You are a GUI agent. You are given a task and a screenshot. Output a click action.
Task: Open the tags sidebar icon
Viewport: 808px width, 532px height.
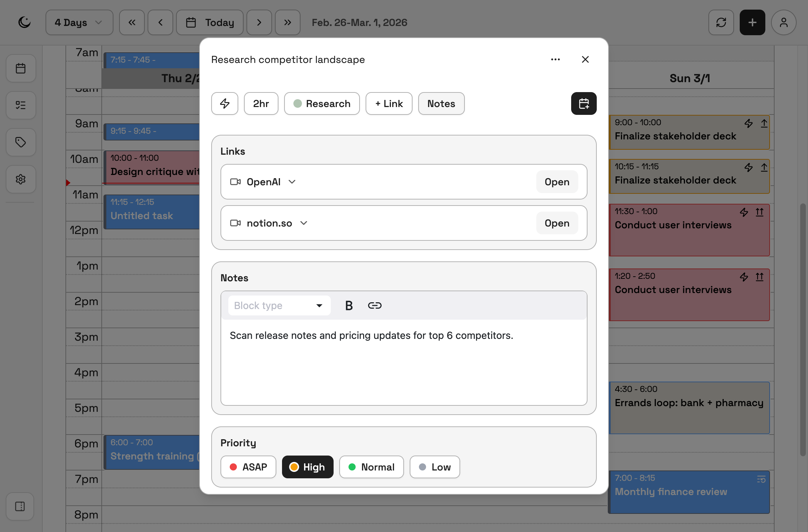21,142
